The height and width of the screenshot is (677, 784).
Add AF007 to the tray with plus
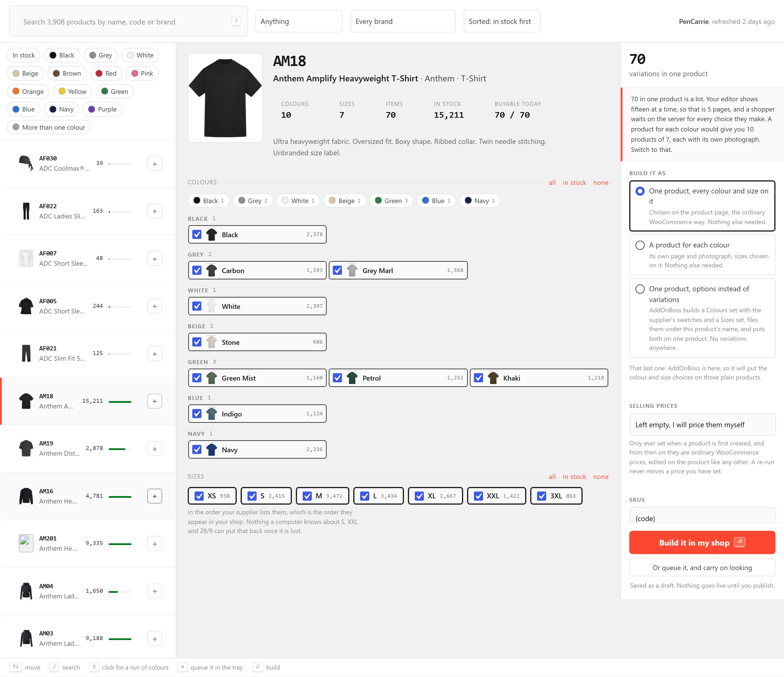point(154,259)
